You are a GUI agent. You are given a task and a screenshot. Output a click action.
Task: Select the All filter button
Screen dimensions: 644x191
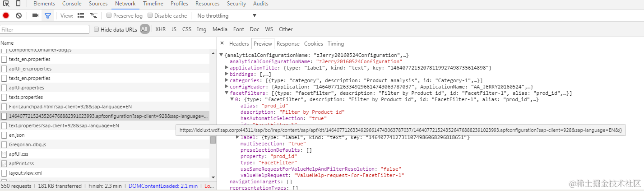(x=144, y=29)
